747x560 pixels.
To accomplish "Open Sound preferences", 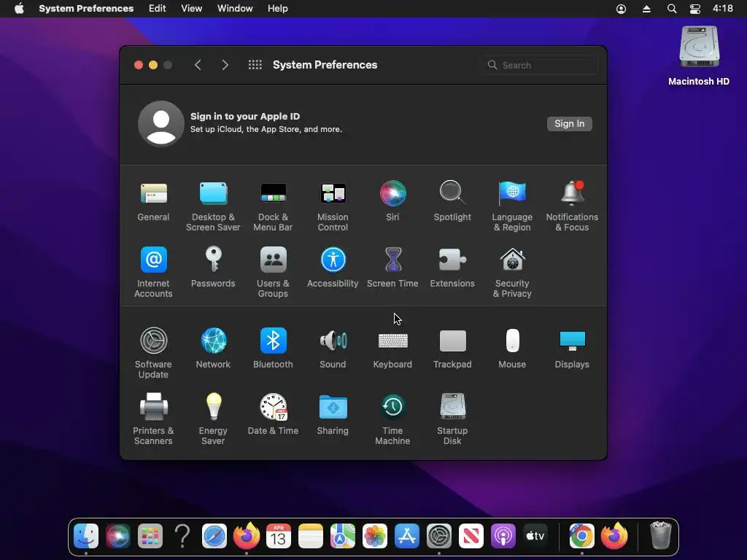I will 333,341.
